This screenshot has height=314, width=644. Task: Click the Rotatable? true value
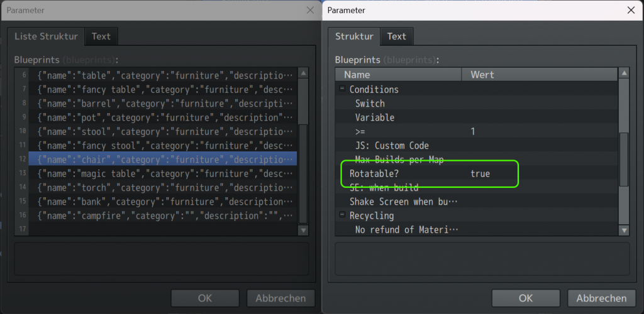click(x=480, y=174)
